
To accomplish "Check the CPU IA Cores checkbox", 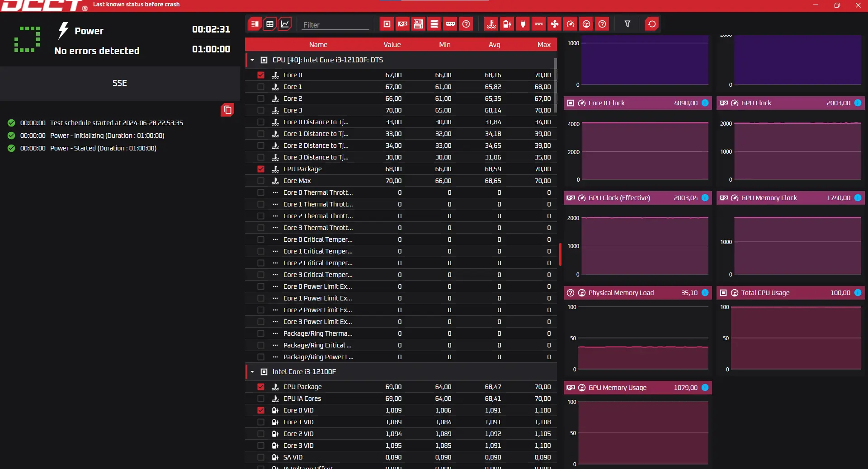I will click(x=261, y=399).
